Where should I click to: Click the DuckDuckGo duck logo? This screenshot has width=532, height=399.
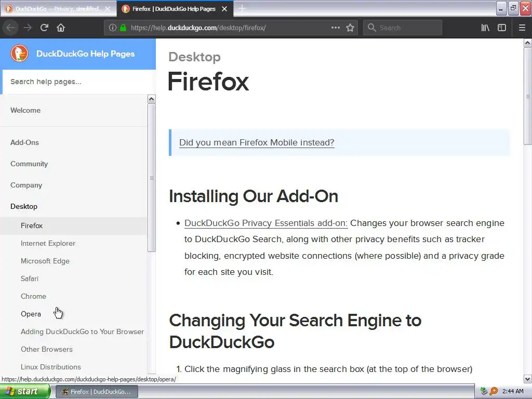click(19, 54)
